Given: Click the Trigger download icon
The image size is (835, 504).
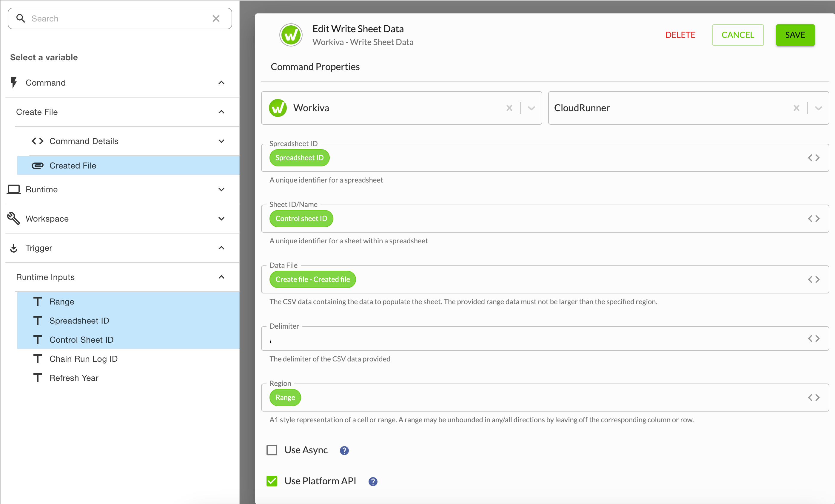Looking at the screenshot, I should [13, 248].
